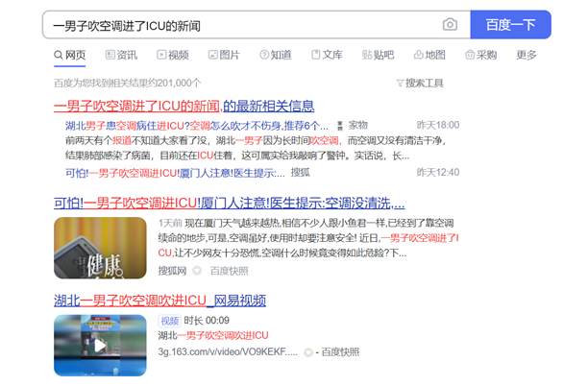Click the 文库 tab document icon
The height and width of the screenshot is (386, 588).
[316, 55]
